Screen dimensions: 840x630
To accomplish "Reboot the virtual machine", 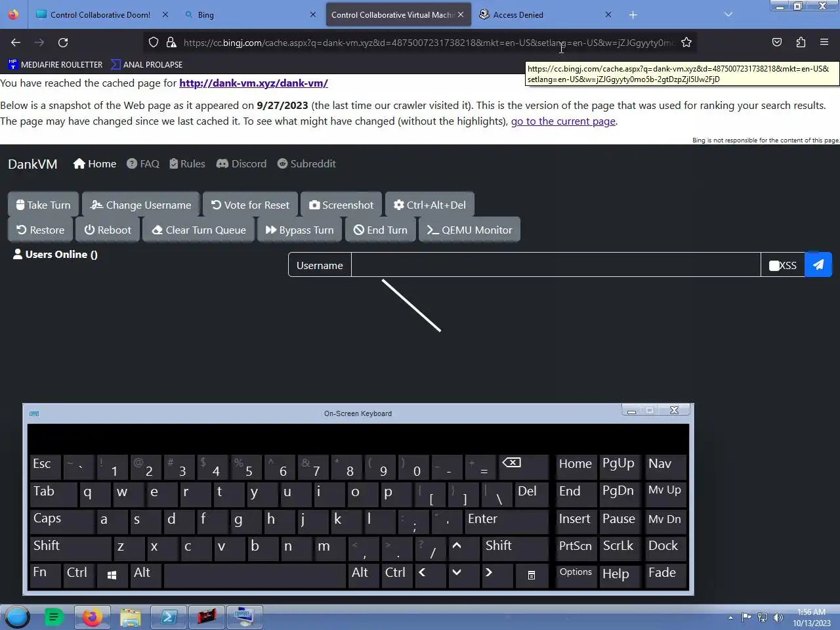I will (108, 230).
